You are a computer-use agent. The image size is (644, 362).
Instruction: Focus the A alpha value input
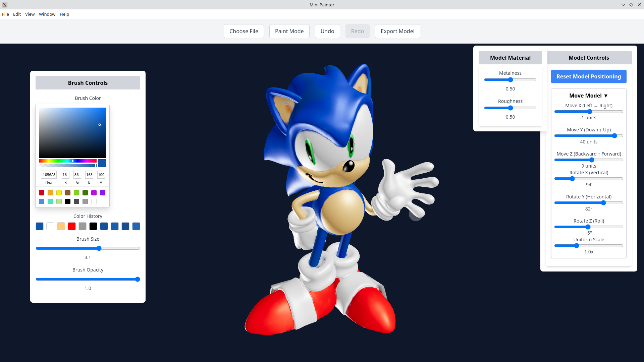pos(101,175)
